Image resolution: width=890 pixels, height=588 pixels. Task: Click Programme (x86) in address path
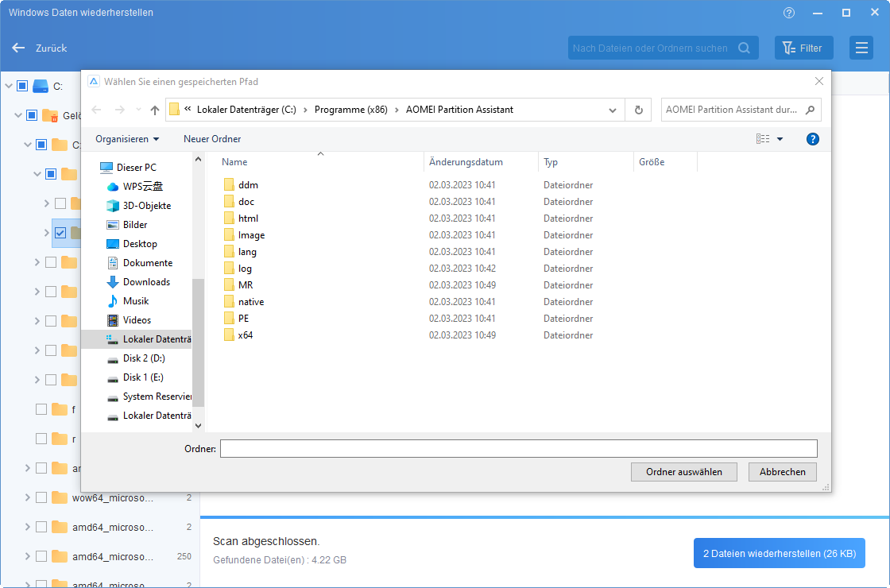point(350,110)
